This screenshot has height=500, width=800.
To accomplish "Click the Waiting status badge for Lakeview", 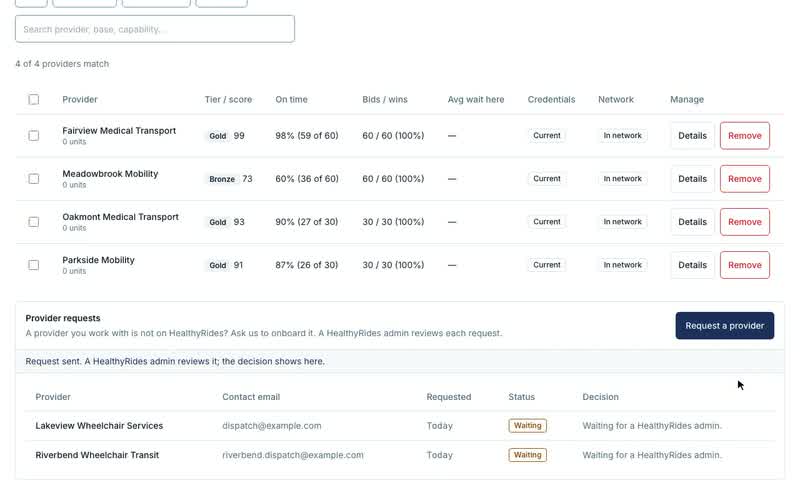I will point(528,426).
